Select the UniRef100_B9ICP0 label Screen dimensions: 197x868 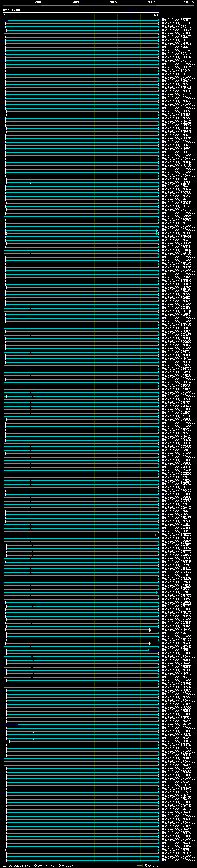(177, 71)
